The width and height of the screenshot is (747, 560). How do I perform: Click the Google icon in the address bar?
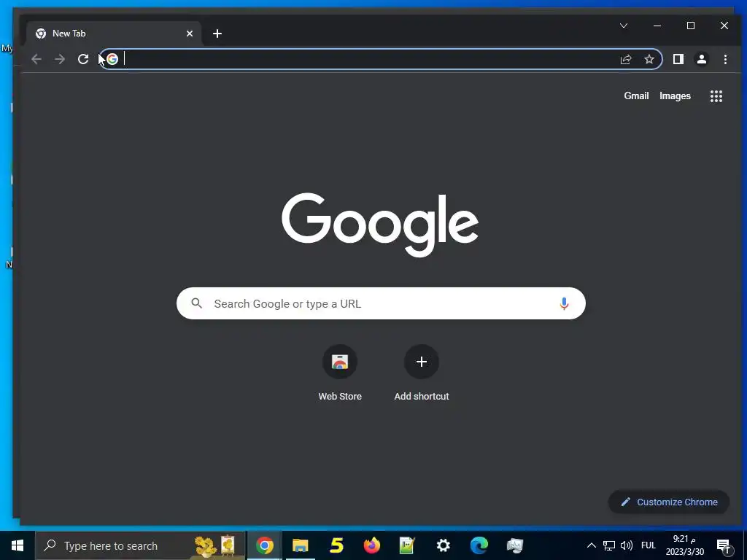pyautogui.click(x=112, y=59)
